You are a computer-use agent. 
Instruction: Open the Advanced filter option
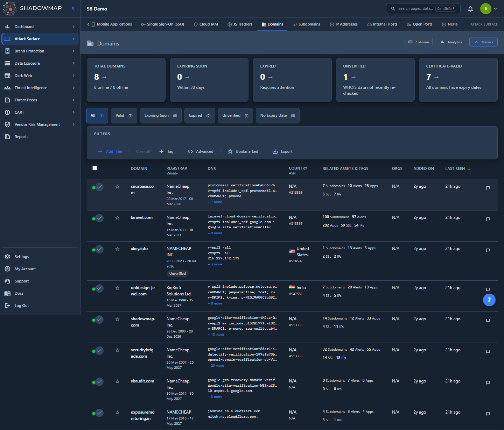200,151
